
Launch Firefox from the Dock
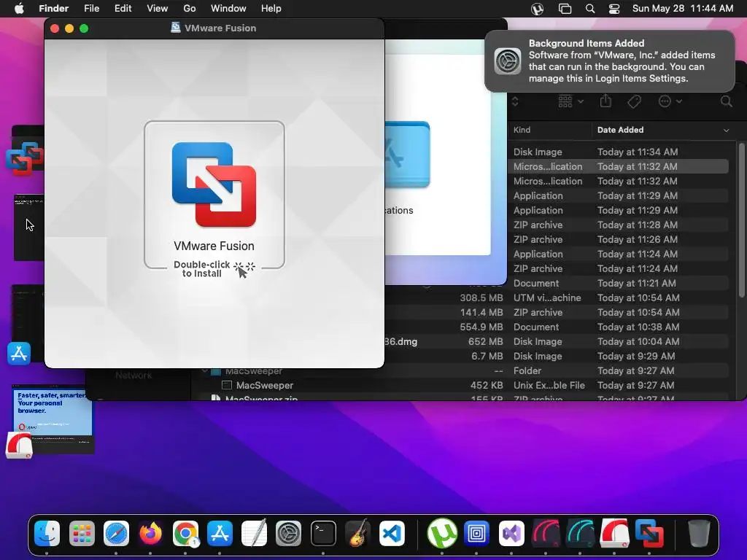(150, 533)
